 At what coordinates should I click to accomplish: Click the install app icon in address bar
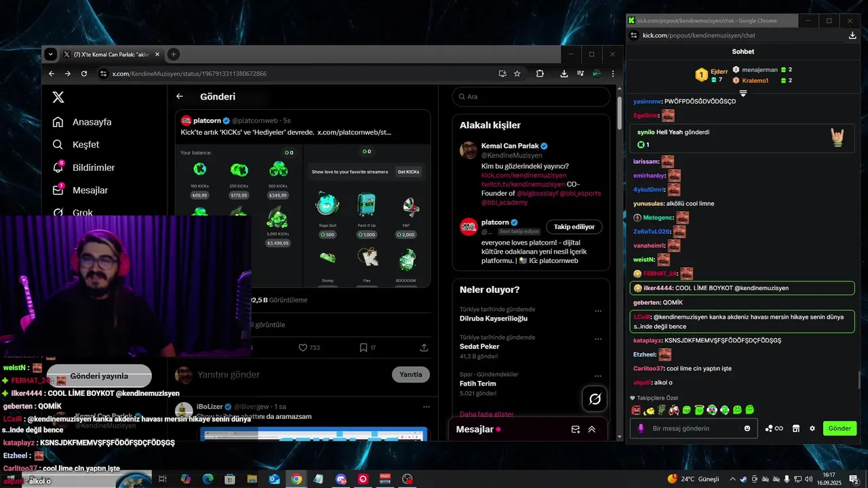pyautogui.click(x=502, y=73)
